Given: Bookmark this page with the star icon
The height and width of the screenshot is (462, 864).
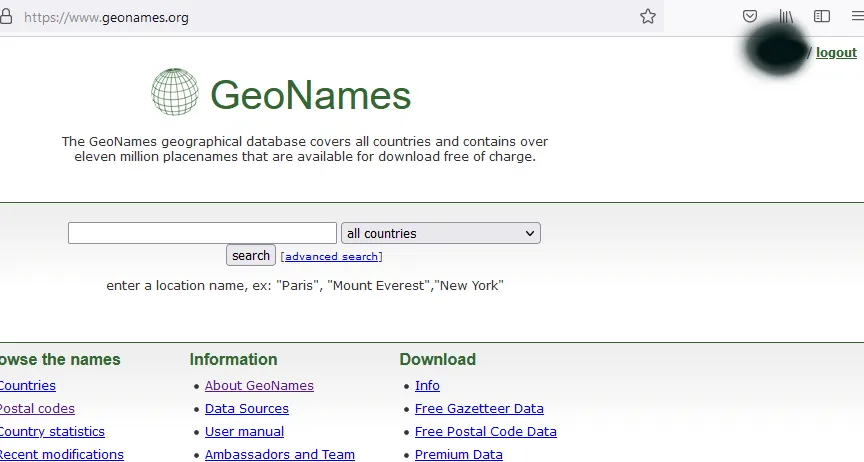Looking at the screenshot, I should click(648, 17).
